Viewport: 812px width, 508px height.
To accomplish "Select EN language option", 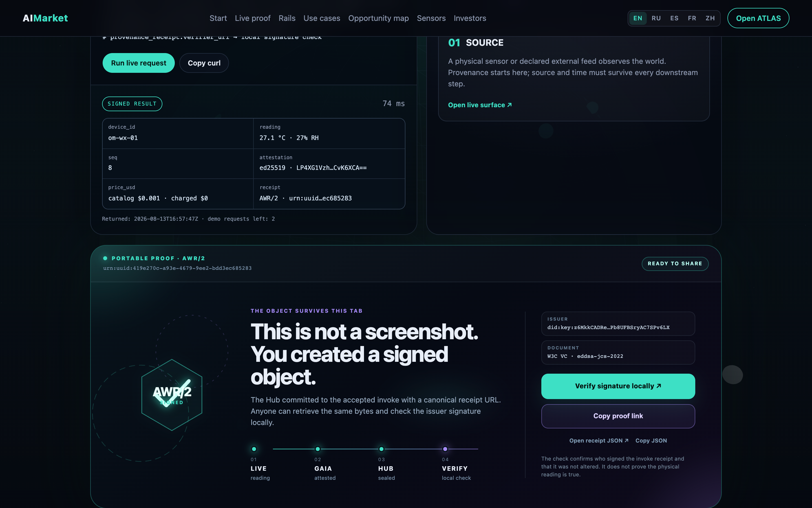I will (638, 18).
